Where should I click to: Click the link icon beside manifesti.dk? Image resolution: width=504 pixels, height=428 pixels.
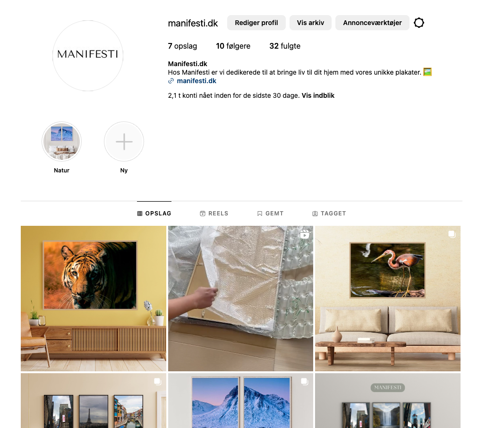click(171, 81)
